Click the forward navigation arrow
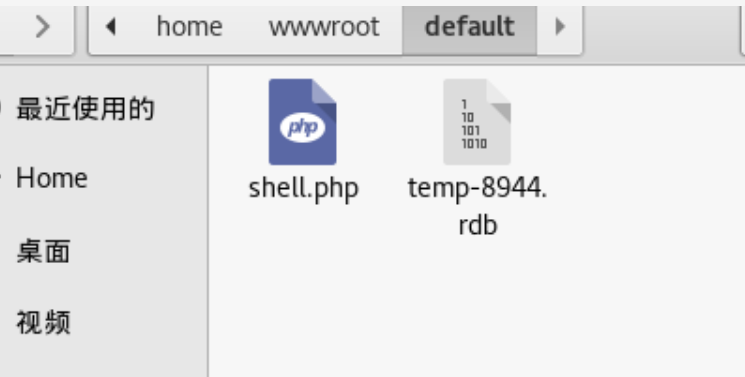 click(42, 27)
